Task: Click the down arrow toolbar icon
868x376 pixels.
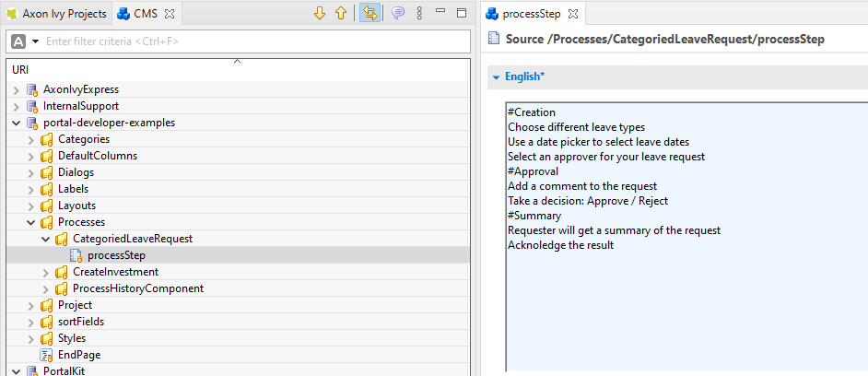Action: 320,13
